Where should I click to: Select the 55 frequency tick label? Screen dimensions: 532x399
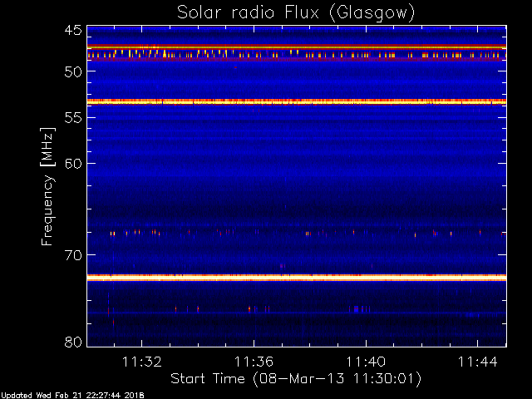(x=73, y=118)
